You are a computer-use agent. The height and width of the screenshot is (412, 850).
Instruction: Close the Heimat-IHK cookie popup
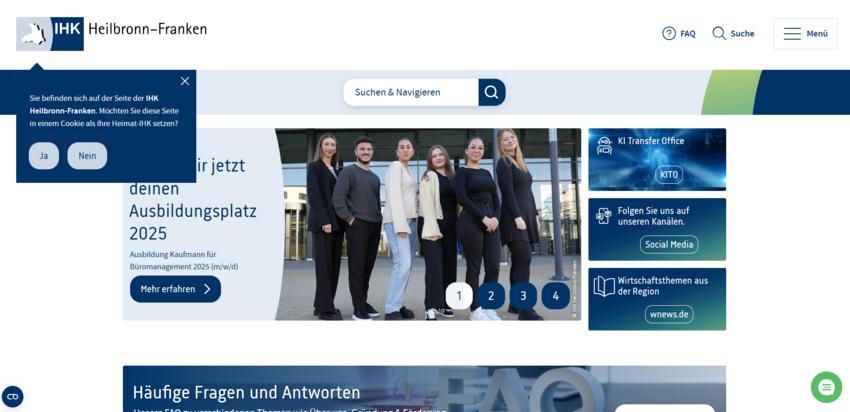coord(185,81)
